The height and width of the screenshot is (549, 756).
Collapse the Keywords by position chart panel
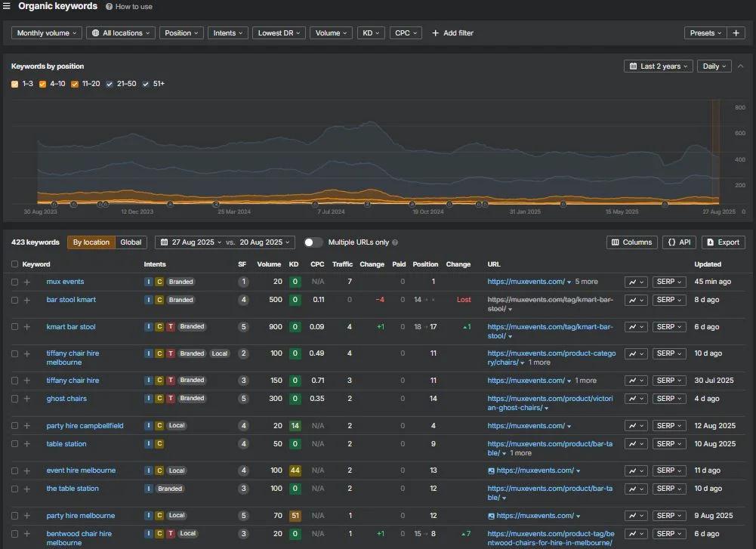point(741,66)
